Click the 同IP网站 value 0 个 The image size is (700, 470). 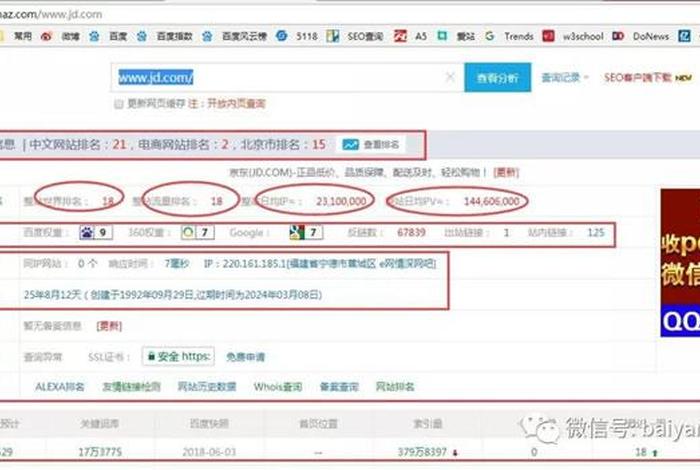(x=88, y=264)
